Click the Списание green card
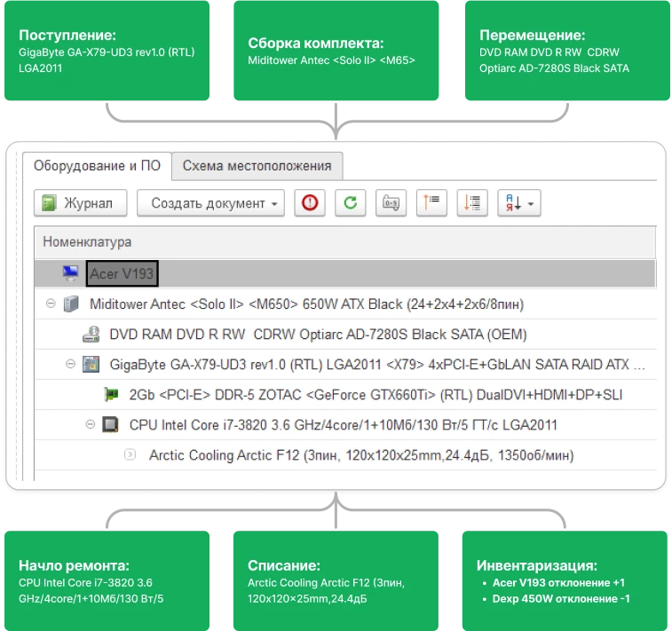The image size is (672, 631). [x=336, y=581]
